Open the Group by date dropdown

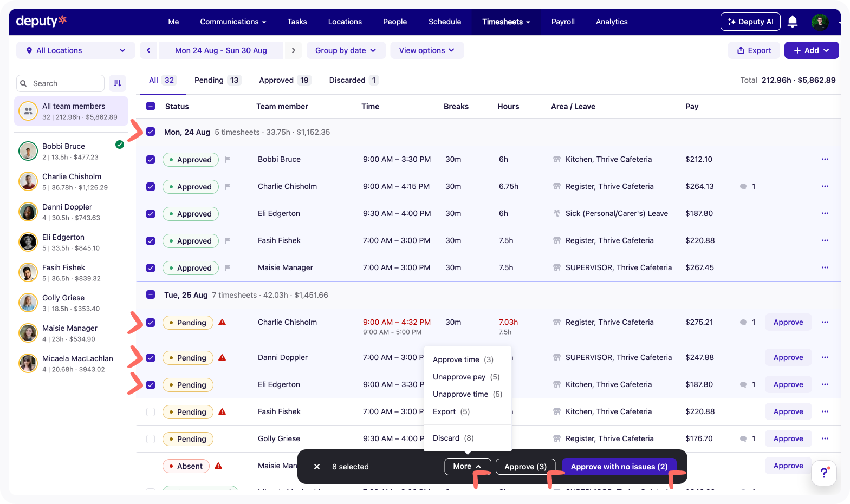(x=346, y=50)
